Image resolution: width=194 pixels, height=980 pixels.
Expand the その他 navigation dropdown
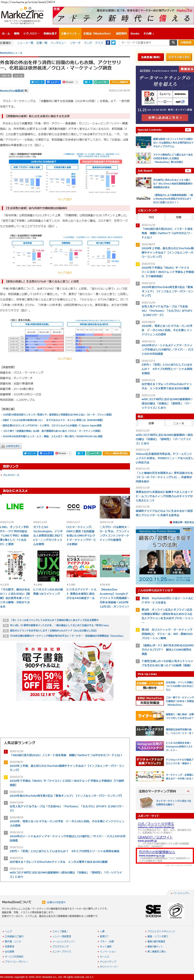tap(148, 34)
